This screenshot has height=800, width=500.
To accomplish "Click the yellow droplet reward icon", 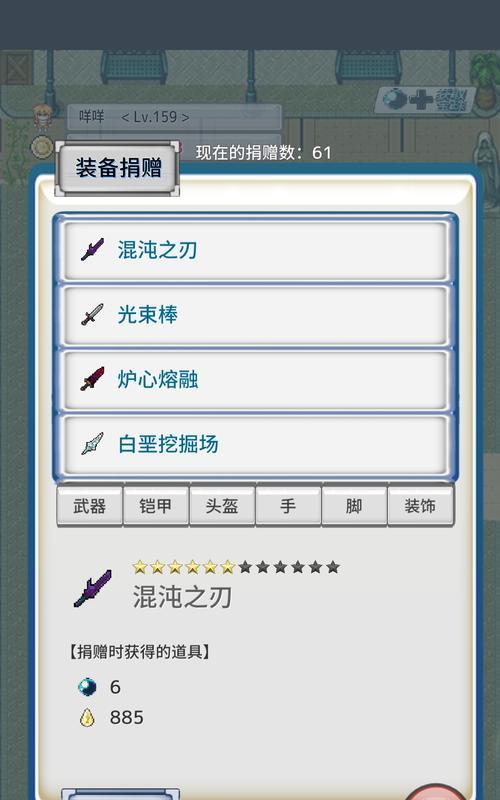I will (87, 717).
